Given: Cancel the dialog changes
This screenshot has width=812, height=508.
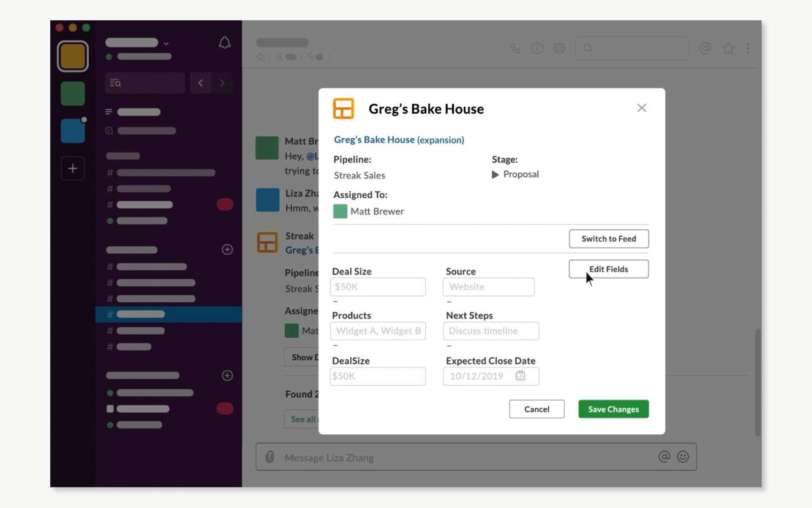Looking at the screenshot, I should 537,409.
